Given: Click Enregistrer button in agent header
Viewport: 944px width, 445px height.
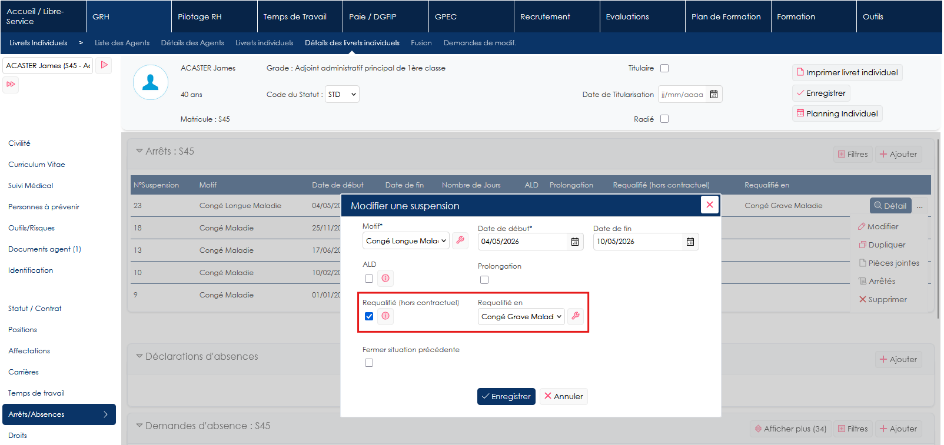Looking at the screenshot, I should [821, 93].
